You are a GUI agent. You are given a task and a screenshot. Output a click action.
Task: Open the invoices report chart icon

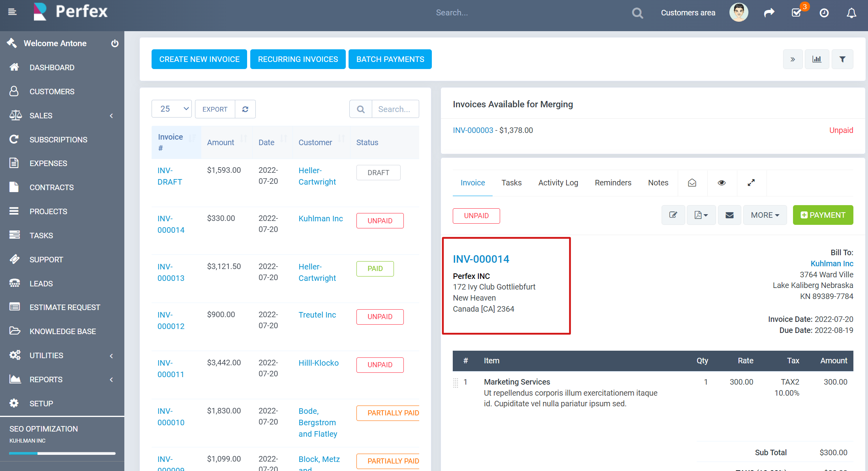pyautogui.click(x=817, y=59)
